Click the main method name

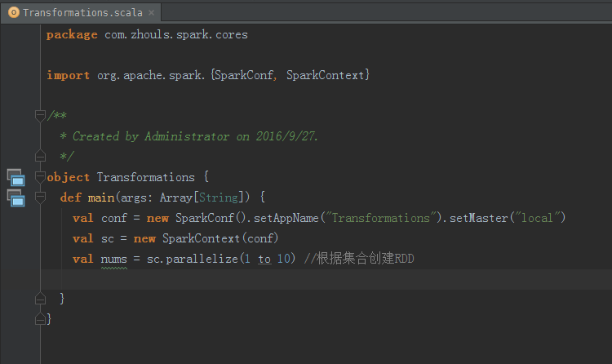click(101, 198)
